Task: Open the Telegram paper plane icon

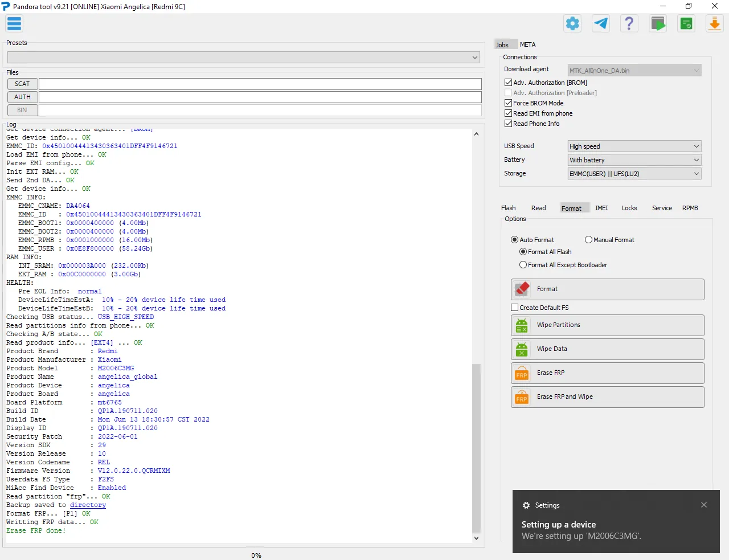Action: pyautogui.click(x=601, y=24)
